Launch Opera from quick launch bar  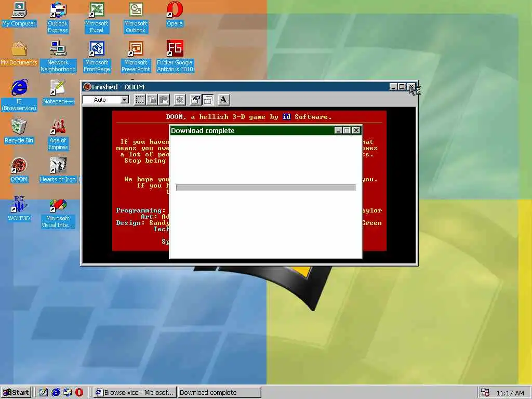79,393
